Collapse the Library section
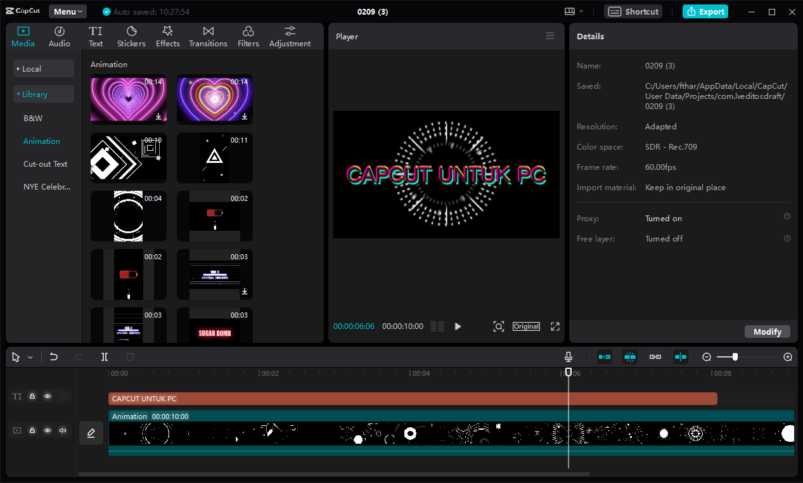Image resolution: width=803 pixels, height=483 pixels. pos(44,94)
